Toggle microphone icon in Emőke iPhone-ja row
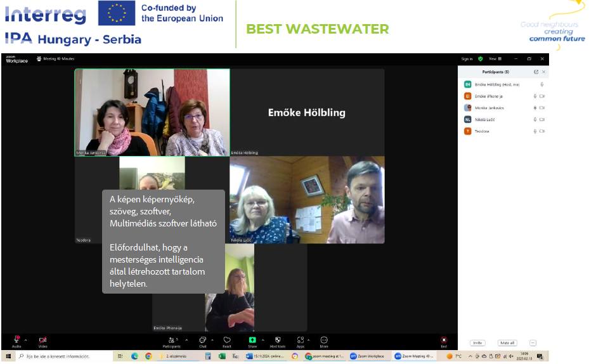The width and height of the screenshot is (589, 364). [x=535, y=96]
